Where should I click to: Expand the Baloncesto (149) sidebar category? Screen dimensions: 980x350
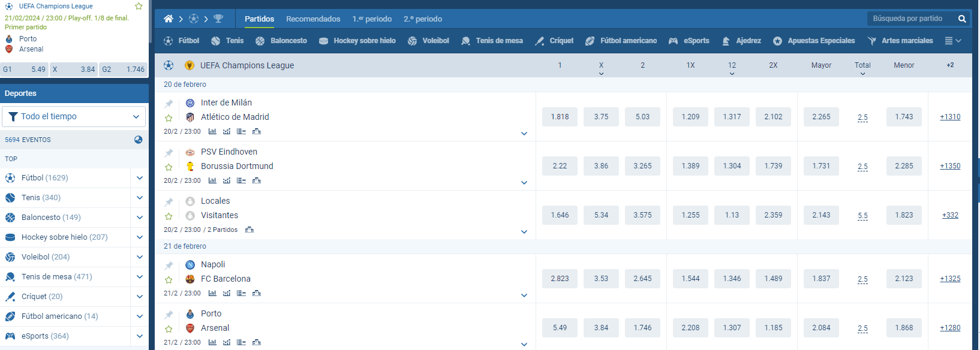coord(140,218)
